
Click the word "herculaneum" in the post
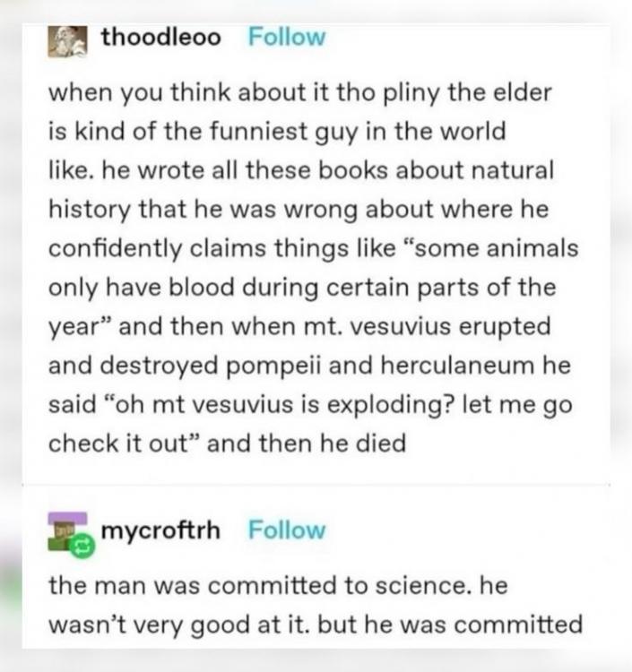point(457,366)
